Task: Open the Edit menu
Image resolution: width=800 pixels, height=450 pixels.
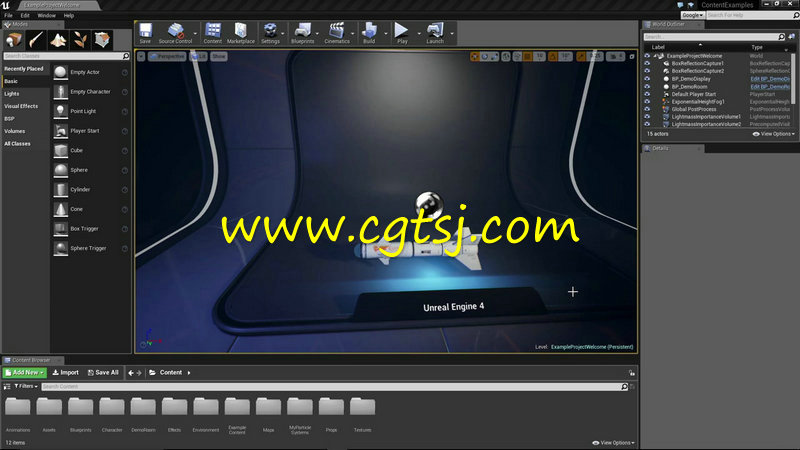Action: [x=25, y=16]
